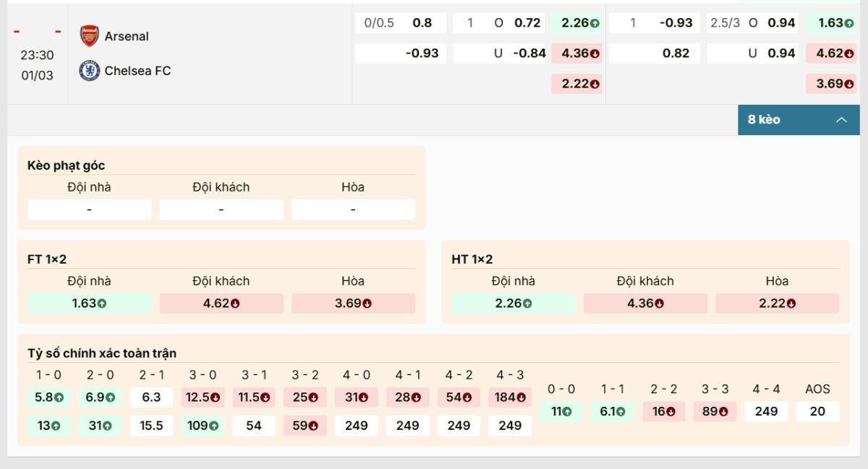The width and height of the screenshot is (868, 469).
Task: Click the Arsenal club crest icon
Action: click(89, 35)
